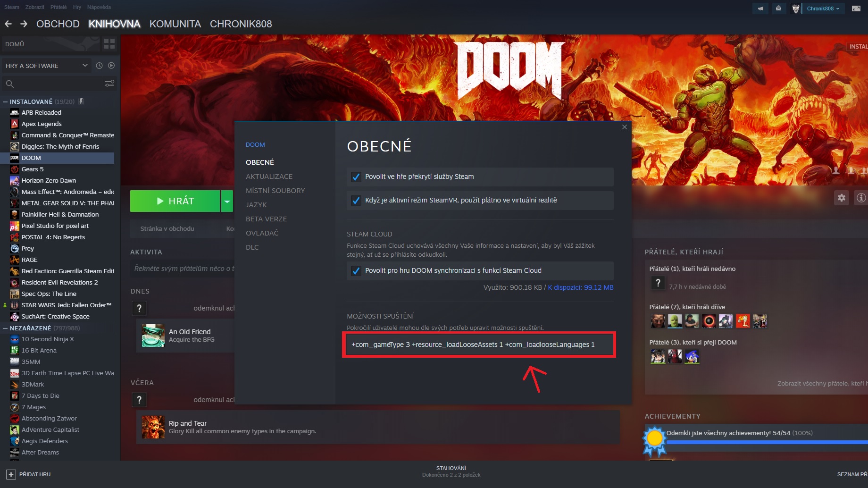Click the green HRÁT play button
Viewport: 868px width, 488px height.
[175, 201]
